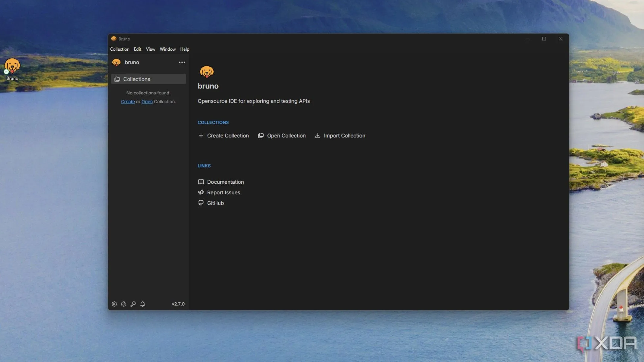Open the View menu
644x362 pixels.
tap(150, 49)
